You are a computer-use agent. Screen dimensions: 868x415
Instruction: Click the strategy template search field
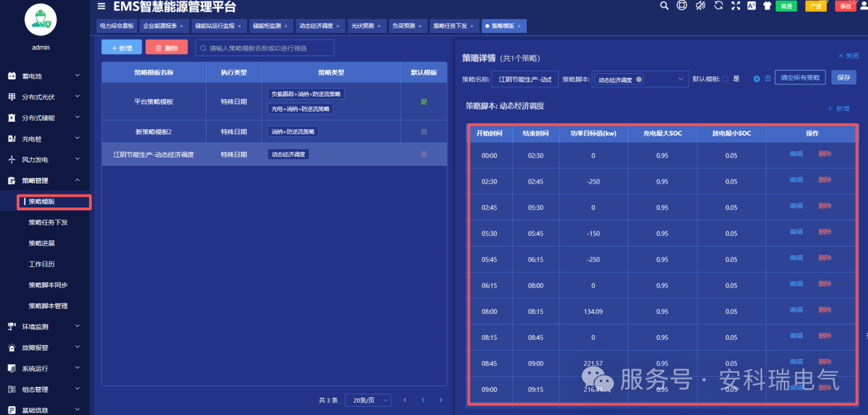pyautogui.click(x=265, y=48)
